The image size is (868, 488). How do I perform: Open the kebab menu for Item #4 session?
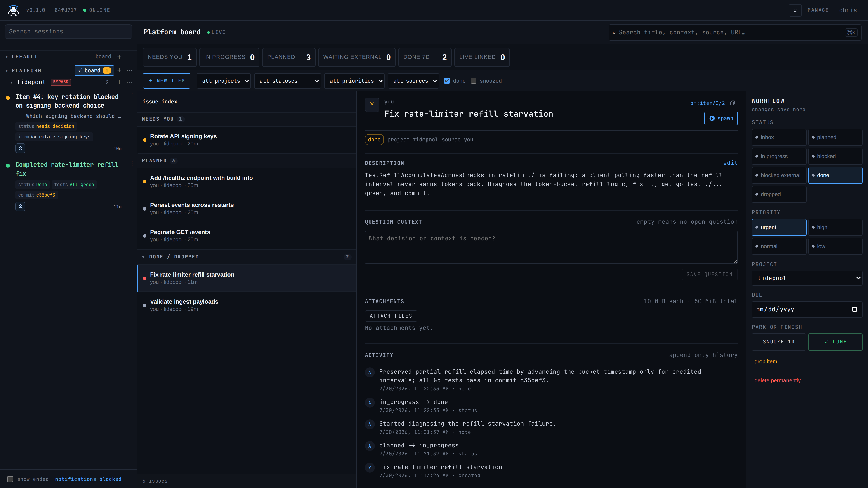tap(132, 96)
